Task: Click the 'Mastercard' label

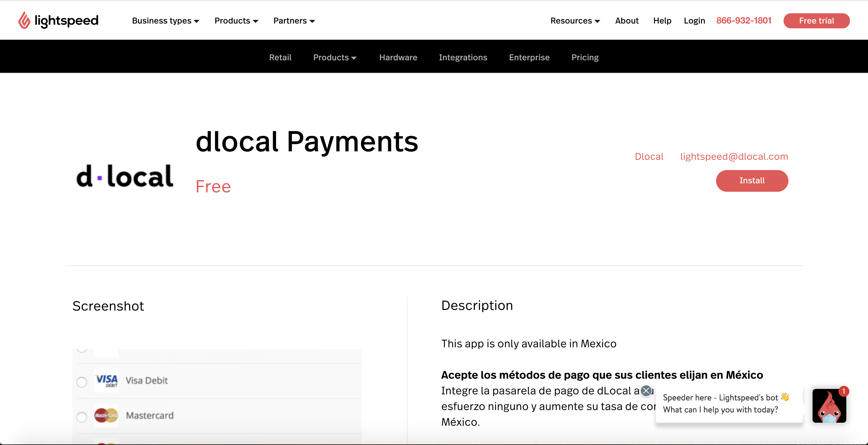Action: point(149,415)
